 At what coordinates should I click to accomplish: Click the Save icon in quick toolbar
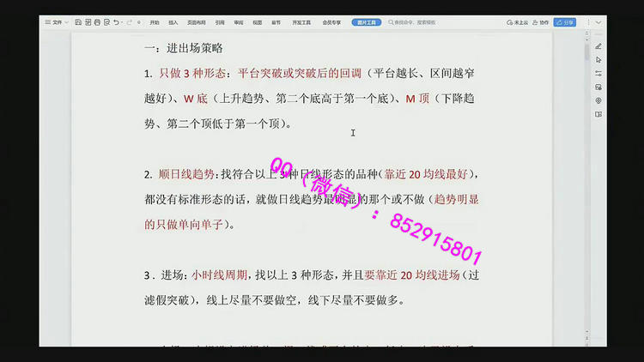coord(79,21)
